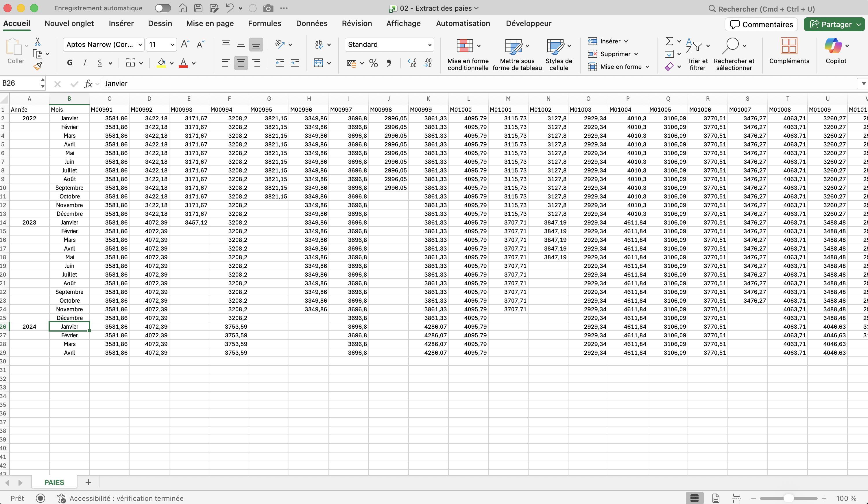
Task: Open the Commentaires button
Action: pyautogui.click(x=761, y=25)
